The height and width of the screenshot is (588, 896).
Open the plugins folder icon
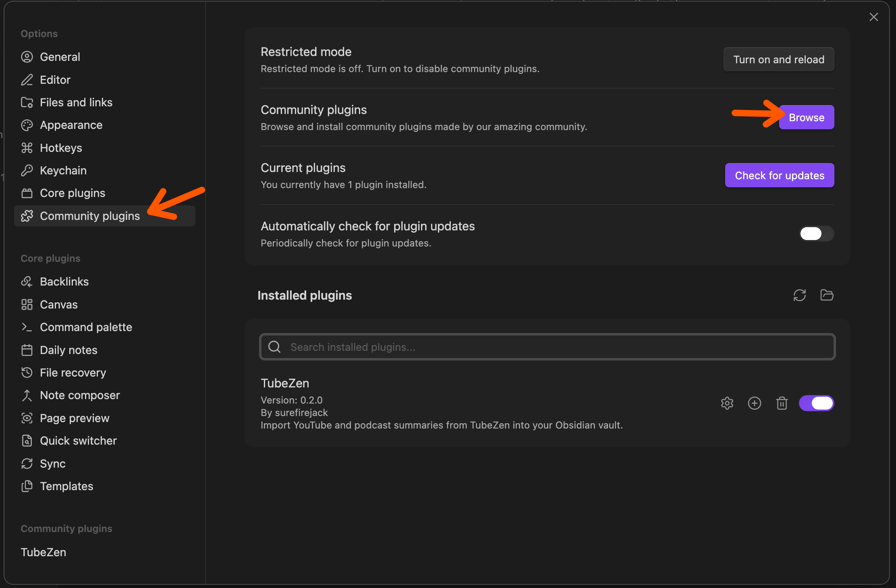[x=827, y=295]
